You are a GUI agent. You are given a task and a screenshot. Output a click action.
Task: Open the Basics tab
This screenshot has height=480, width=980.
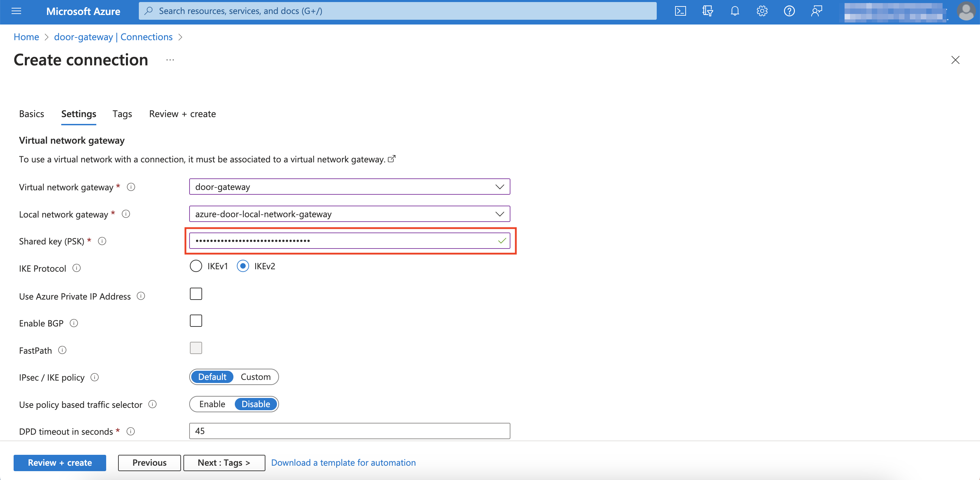coord(32,114)
